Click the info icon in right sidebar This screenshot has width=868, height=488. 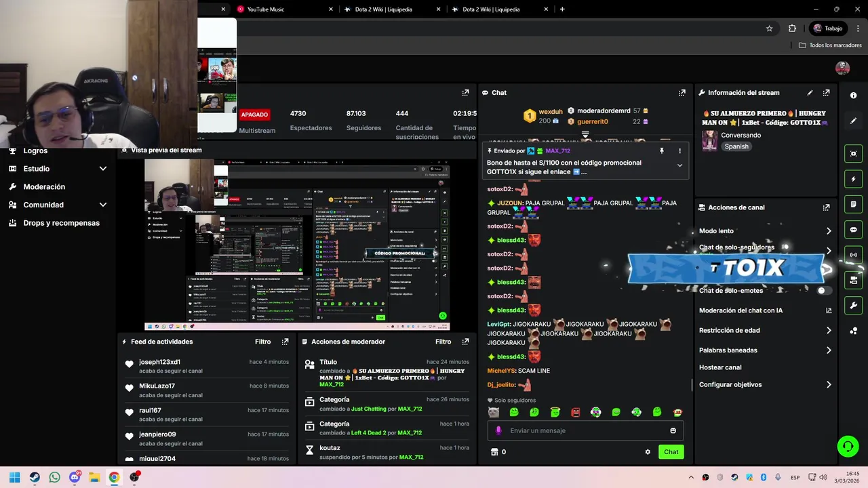coord(853,96)
